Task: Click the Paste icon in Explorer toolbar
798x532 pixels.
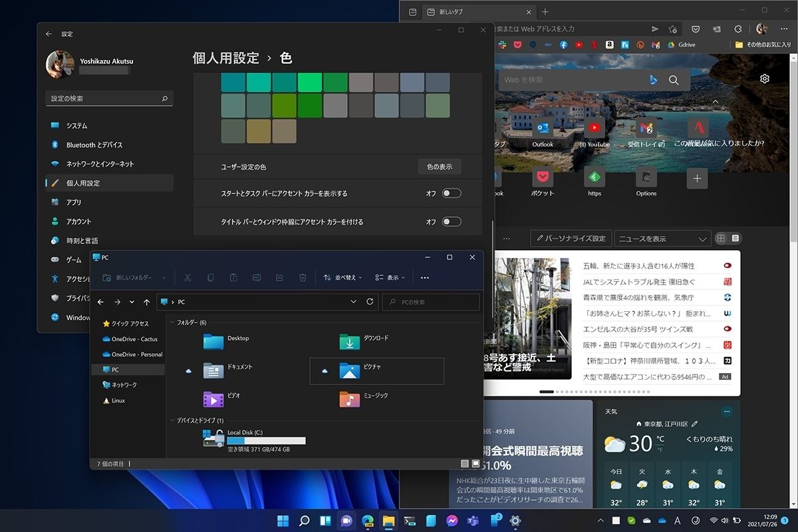Action: click(233, 277)
